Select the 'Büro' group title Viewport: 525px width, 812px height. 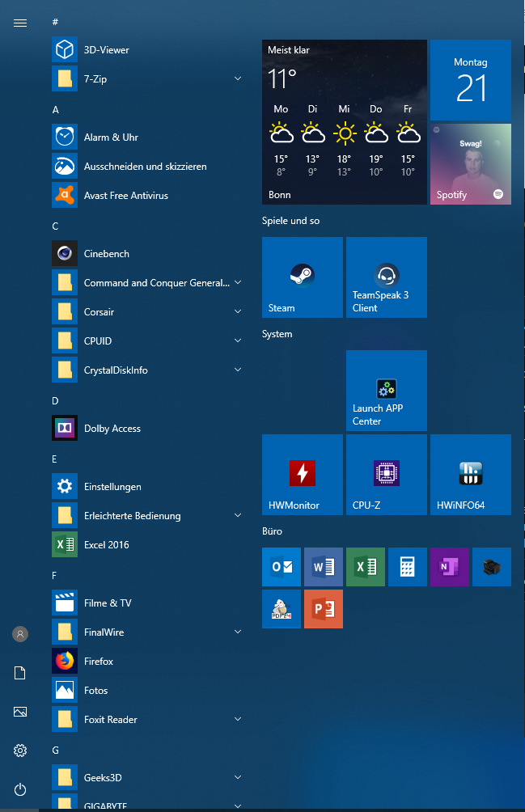tap(272, 531)
